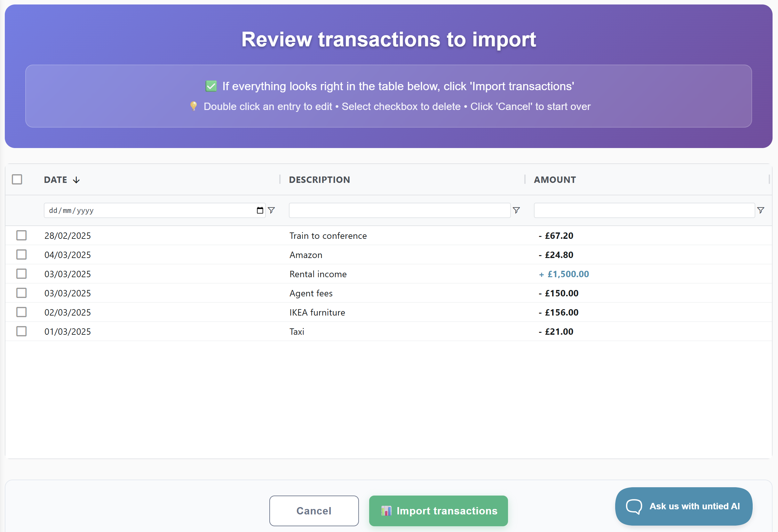Click into the amount filter text box
The height and width of the screenshot is (532, 778).
click(x=644, y=210)
